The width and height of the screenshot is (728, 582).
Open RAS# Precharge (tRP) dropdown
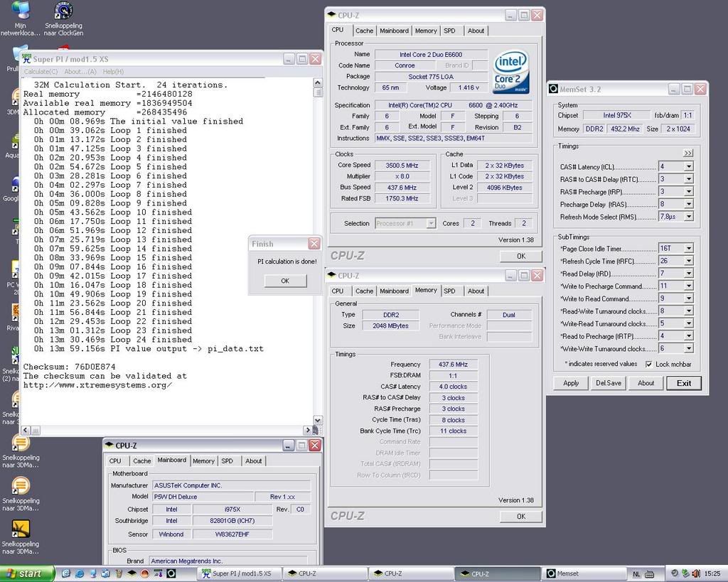(x=688, y=191)
